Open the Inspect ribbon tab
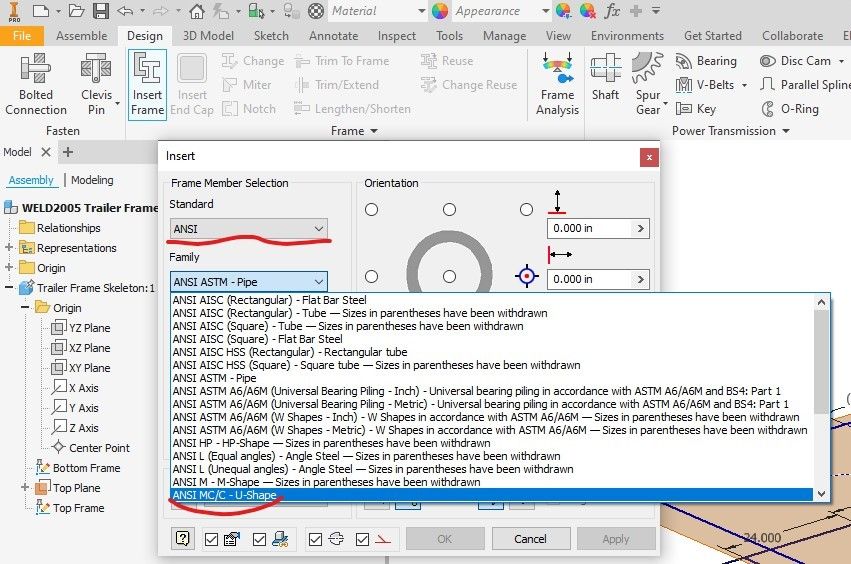Viewport: 851px width, 564px height. click(397, 36)
